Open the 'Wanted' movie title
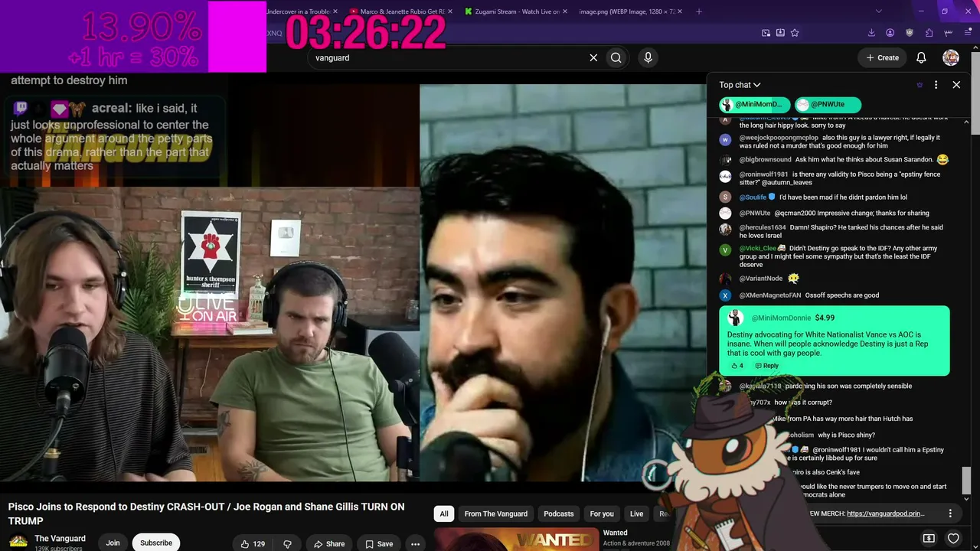Viewport: 980px width, 551px height. 615,533
